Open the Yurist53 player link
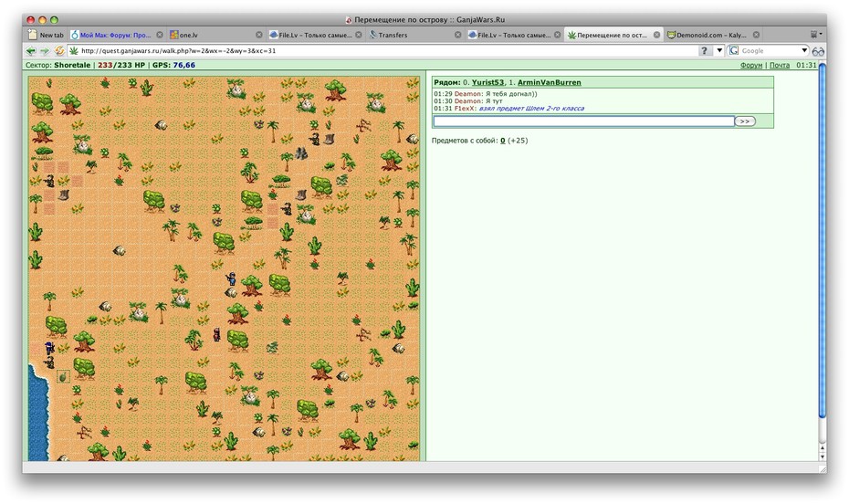Viewport: 849px width, 504px height. pos(487,82)
